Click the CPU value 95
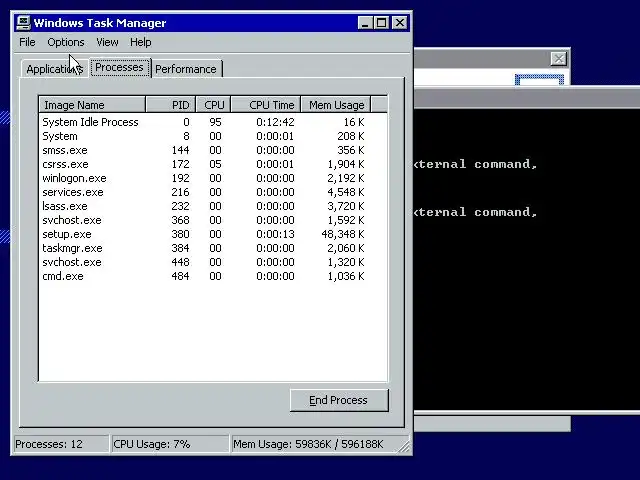Image resolution: width=640 pixels, height=480 pixels. click(215, 122)
